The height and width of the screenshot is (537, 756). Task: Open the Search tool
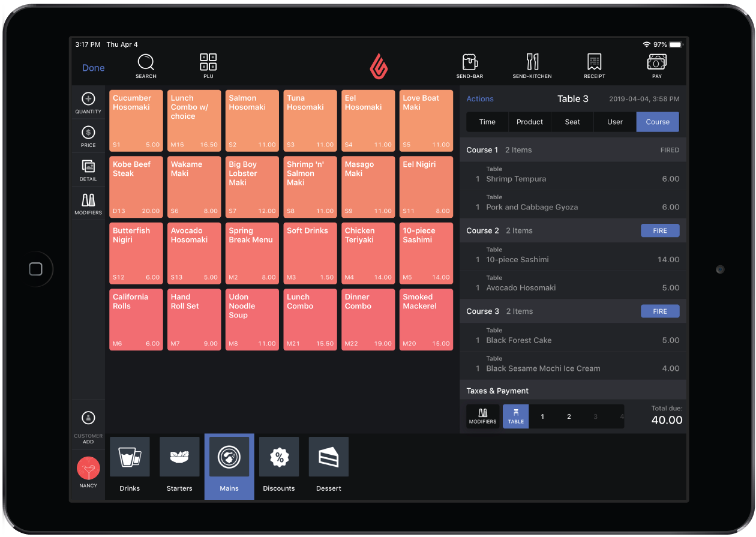(x=146, y=66)
